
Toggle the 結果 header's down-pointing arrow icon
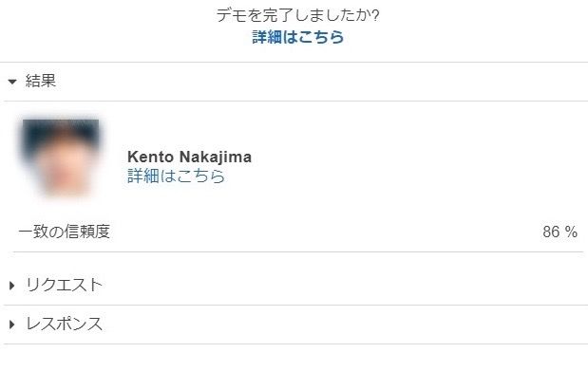[12, 82]
